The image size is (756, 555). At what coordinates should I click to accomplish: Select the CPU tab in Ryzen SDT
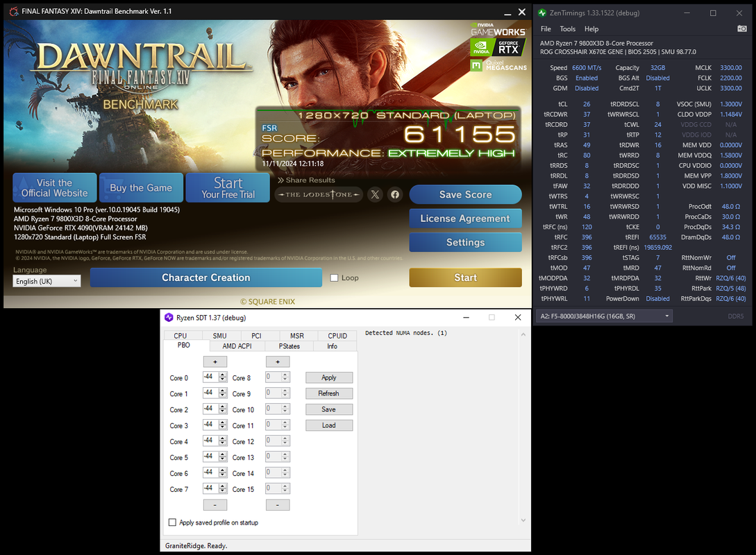pyautogui.click(x=180, y=336)
